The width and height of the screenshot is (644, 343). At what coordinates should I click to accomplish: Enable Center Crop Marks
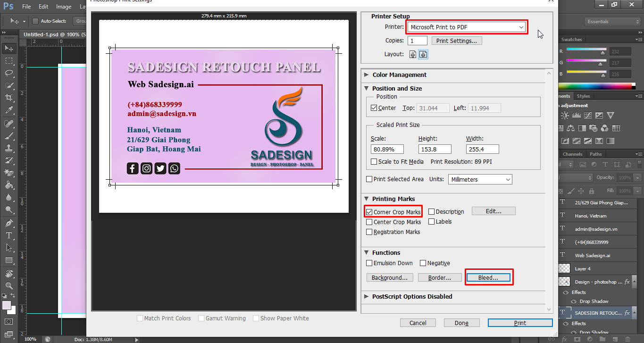point(369,222)
